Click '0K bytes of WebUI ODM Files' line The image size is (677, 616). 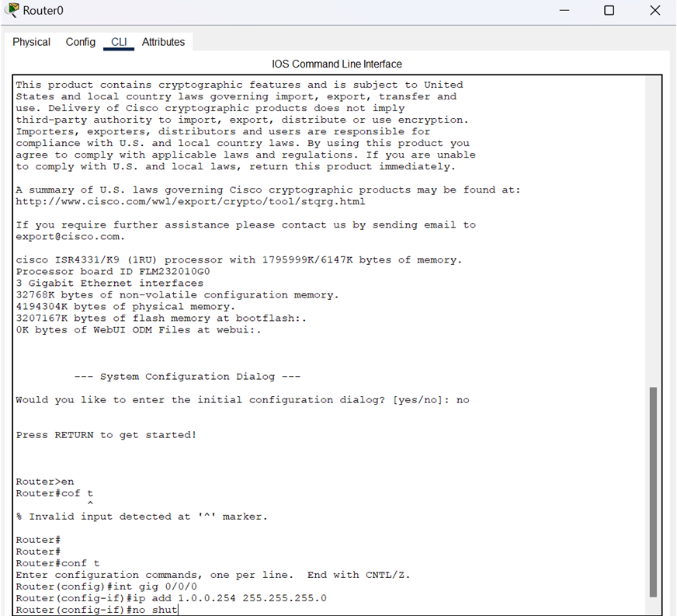click(139, 329)
